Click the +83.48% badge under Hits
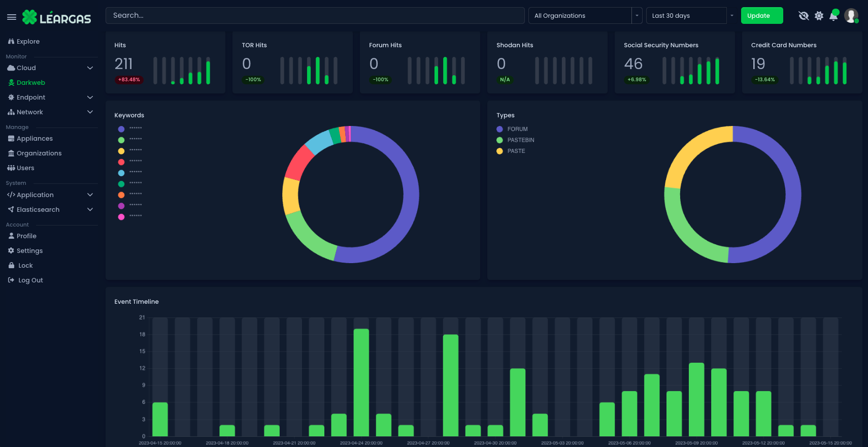868x447 pixels. coord(129,80)
